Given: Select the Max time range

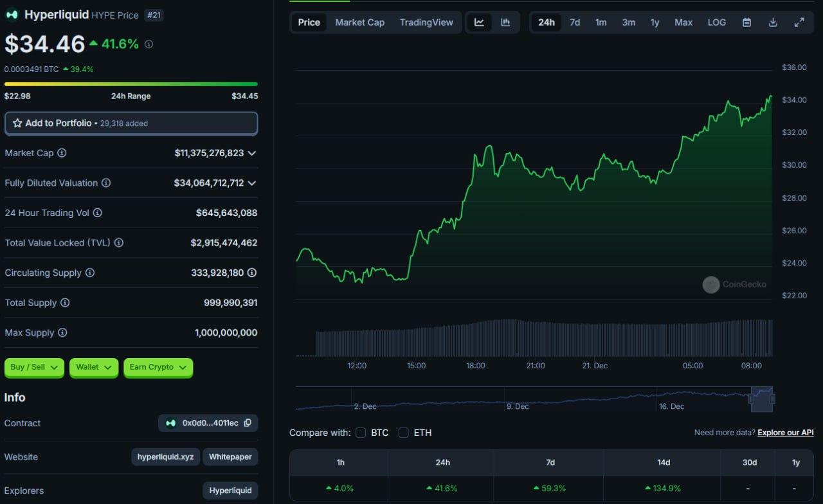Looking at the screenshot, I should [x=683, y=22].
